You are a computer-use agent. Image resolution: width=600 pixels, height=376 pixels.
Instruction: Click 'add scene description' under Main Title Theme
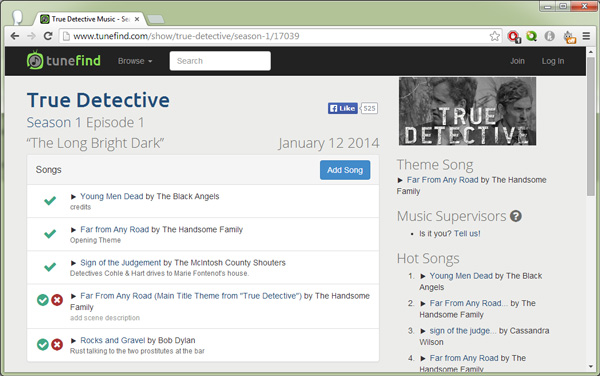pyautogui.click(x=104, y=318)
